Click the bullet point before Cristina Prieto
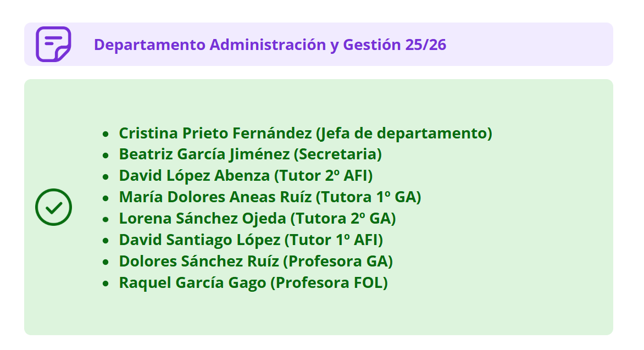This screenshot has height=350, width=644. point(106,134)
